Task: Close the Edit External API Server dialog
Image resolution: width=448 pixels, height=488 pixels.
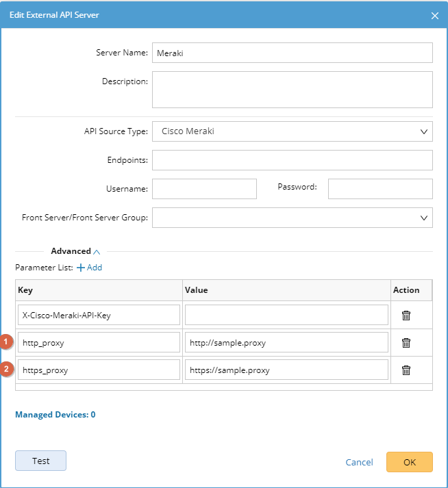Action: tap(435, 16)
